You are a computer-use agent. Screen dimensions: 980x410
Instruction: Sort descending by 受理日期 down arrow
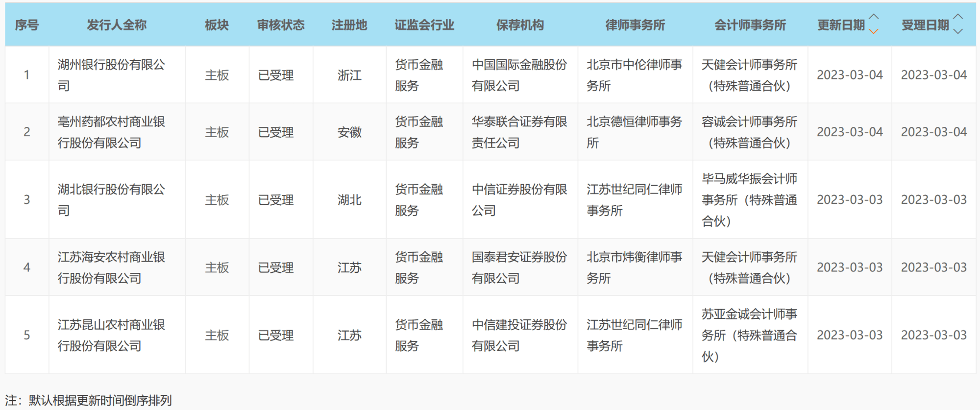[958, 31]
